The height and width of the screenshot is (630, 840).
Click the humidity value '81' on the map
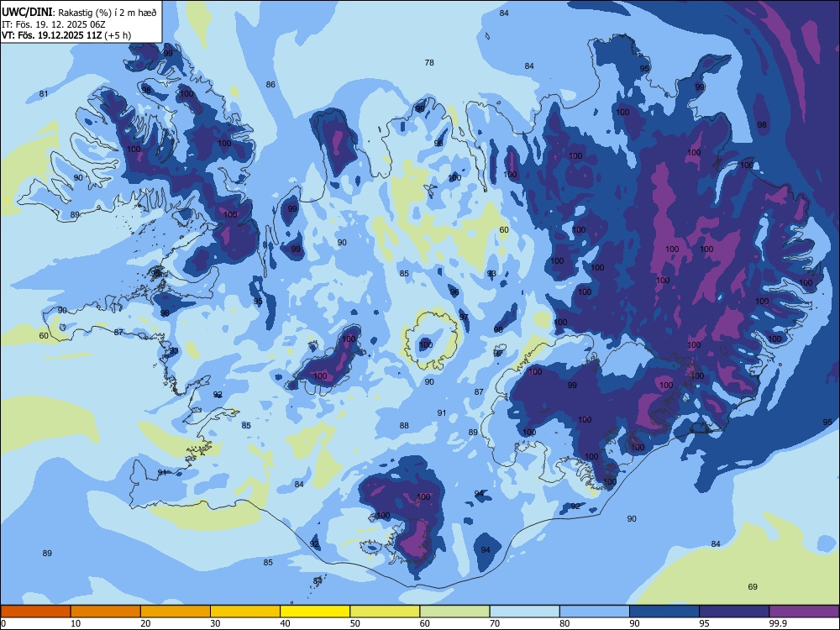[x=44, y=94]
